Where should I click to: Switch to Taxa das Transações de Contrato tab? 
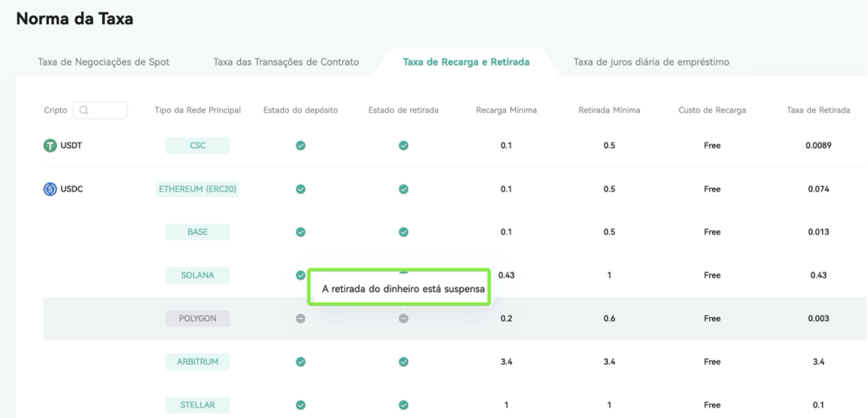click(286, 63)
